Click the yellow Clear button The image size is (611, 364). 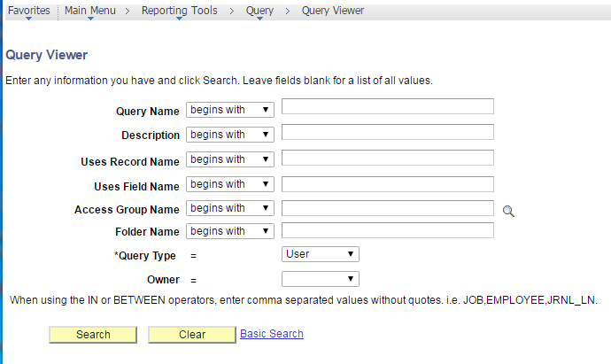coord(192,335)
